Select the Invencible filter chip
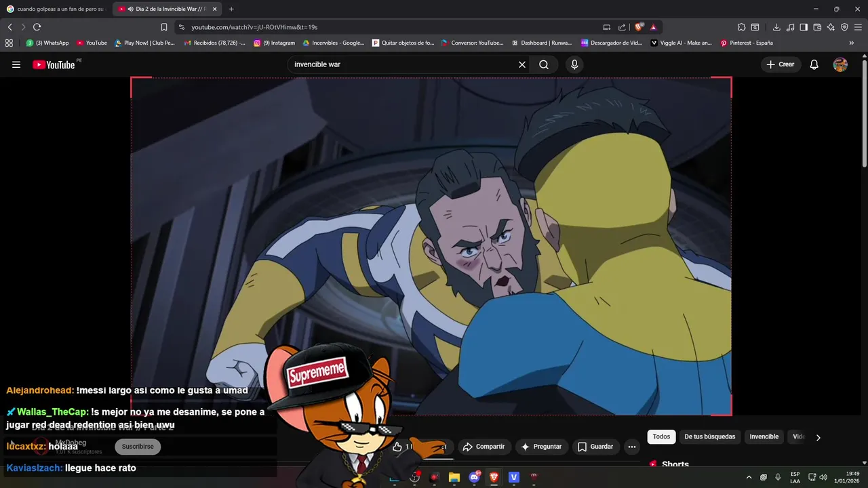 coord(764,437)
